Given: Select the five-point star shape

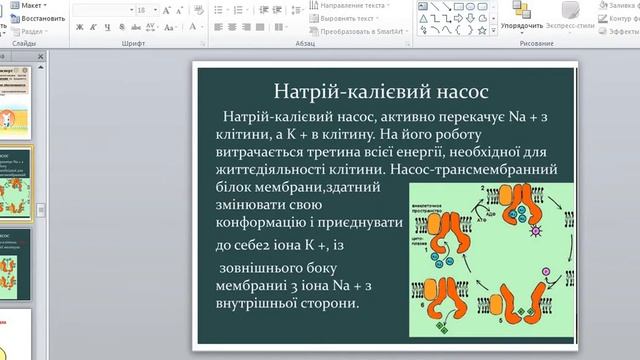Looking at the screenshot, I should point(482,30).
